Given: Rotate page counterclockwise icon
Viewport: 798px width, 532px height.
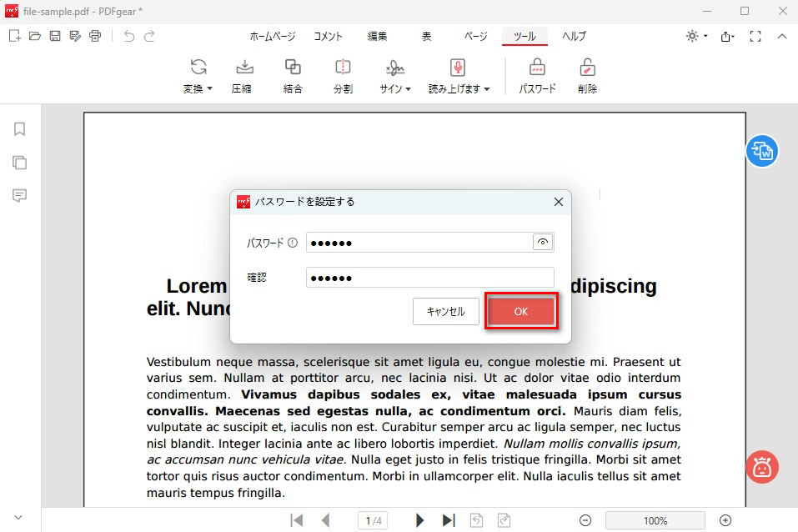Looking at the screenshot, I should pos(476,520).
